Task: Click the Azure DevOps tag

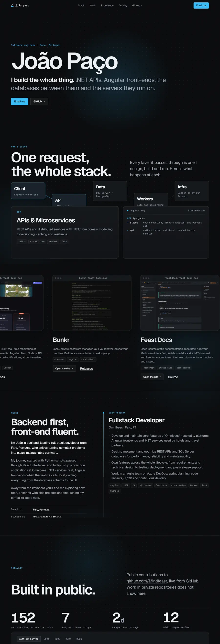Action: point(178,485)
